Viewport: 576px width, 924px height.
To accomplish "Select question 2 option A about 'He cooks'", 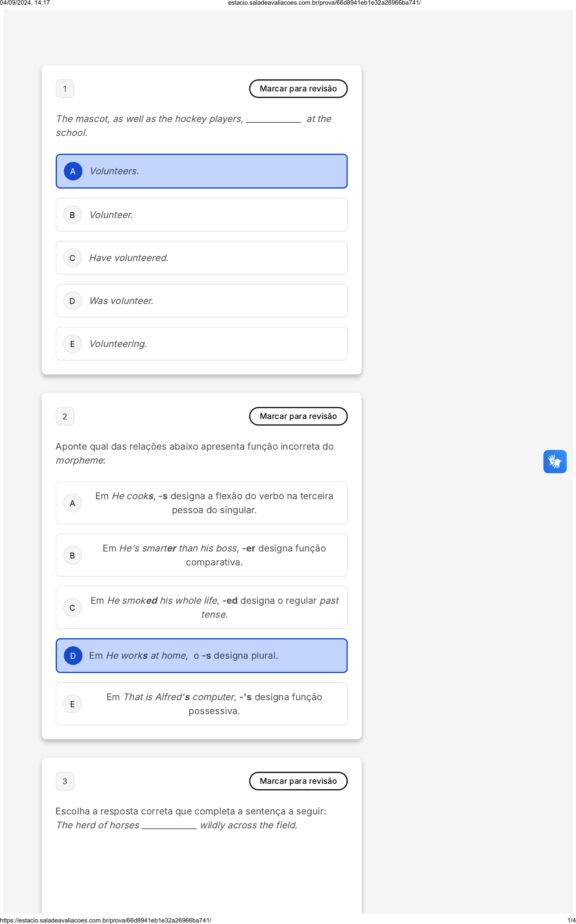I will pos(201,503).
